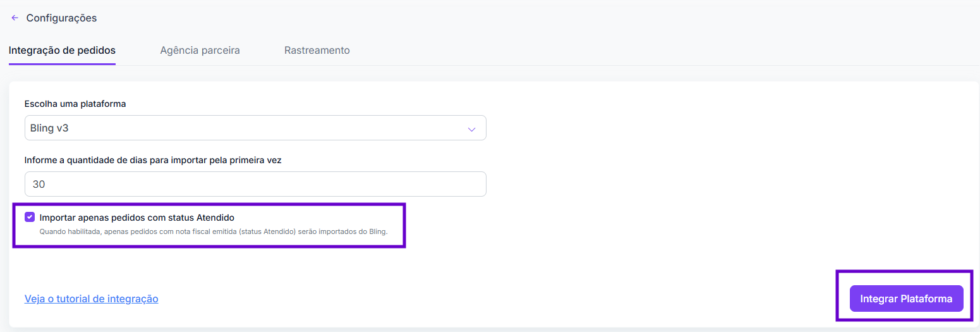980x332 pixels.
Task: Go back using the left arrow icon
Action: [15, 18]
